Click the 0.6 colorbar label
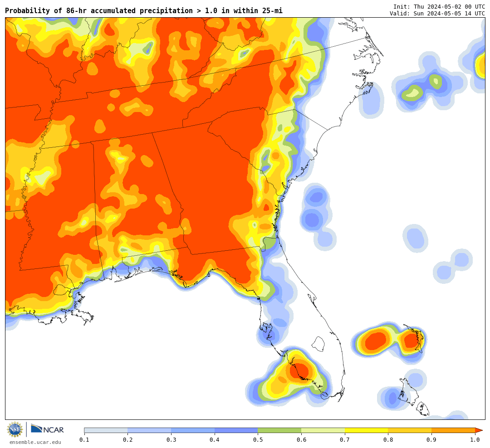 coord(301,440)
